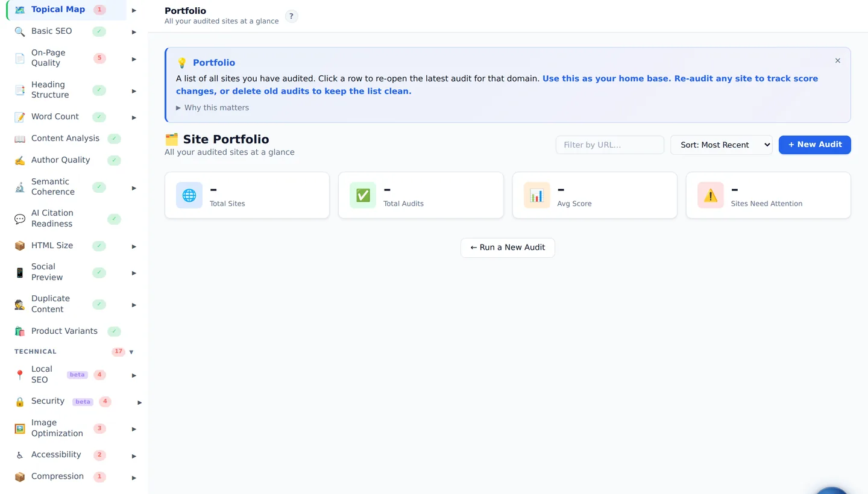Expand the Semantic Coherence submenu arrow

tap(134, 187)
